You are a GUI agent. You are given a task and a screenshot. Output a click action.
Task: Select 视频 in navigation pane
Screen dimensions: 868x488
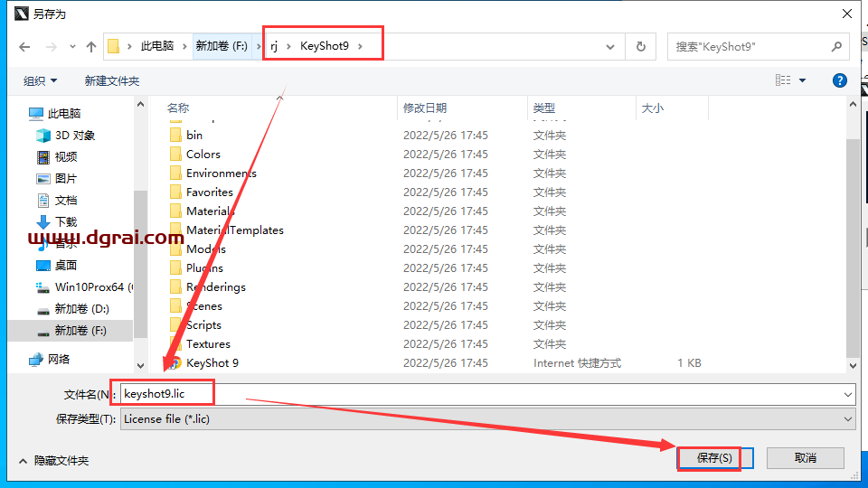pos(56,157)
